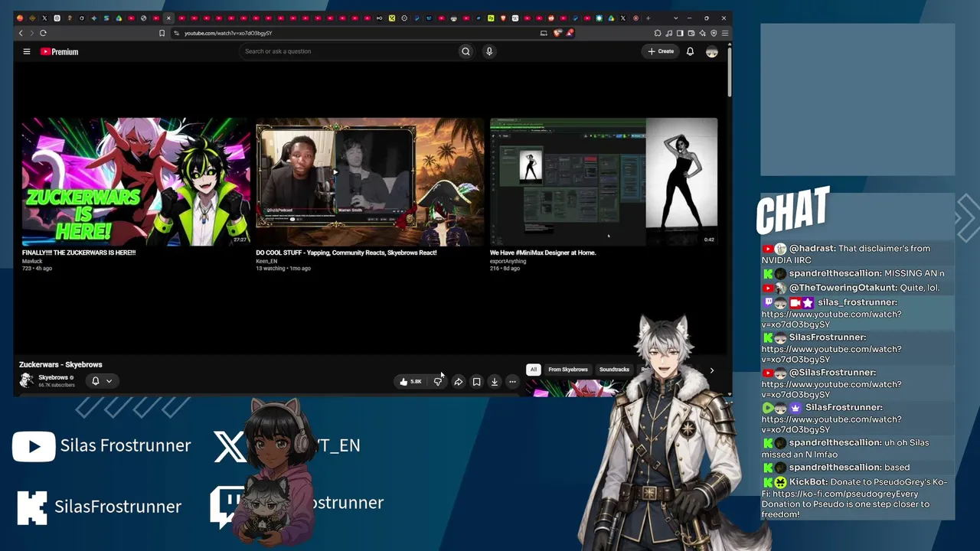Open the MiniMax Designer video thumbnail
This screenshot has width=980, height=551.
pyautogui.click(x=604, y=181)
